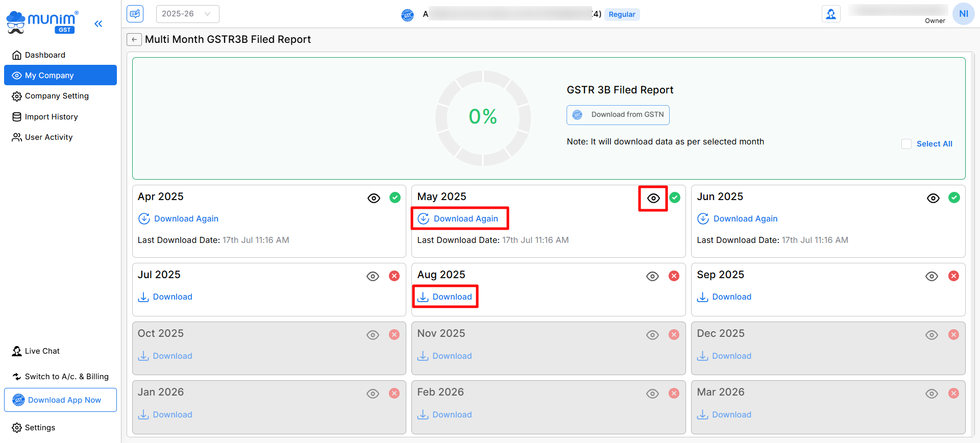Click the 0% circular progress indicator

[483, 117]
